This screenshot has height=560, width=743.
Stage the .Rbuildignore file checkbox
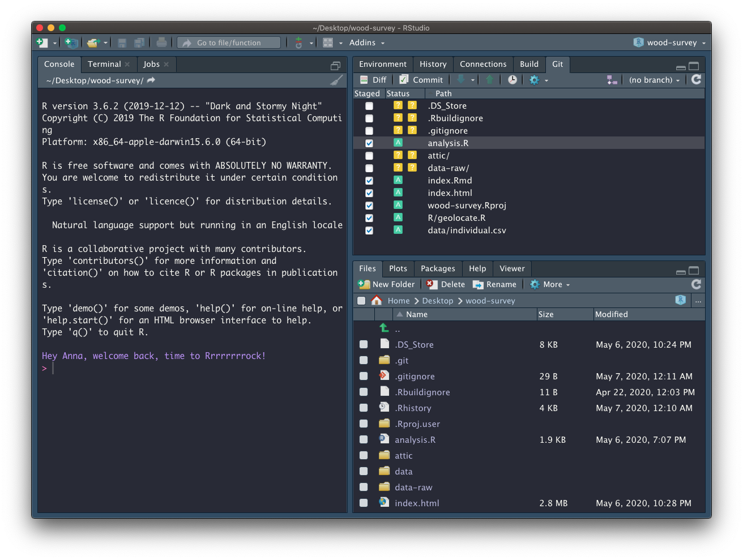[369, 118]
